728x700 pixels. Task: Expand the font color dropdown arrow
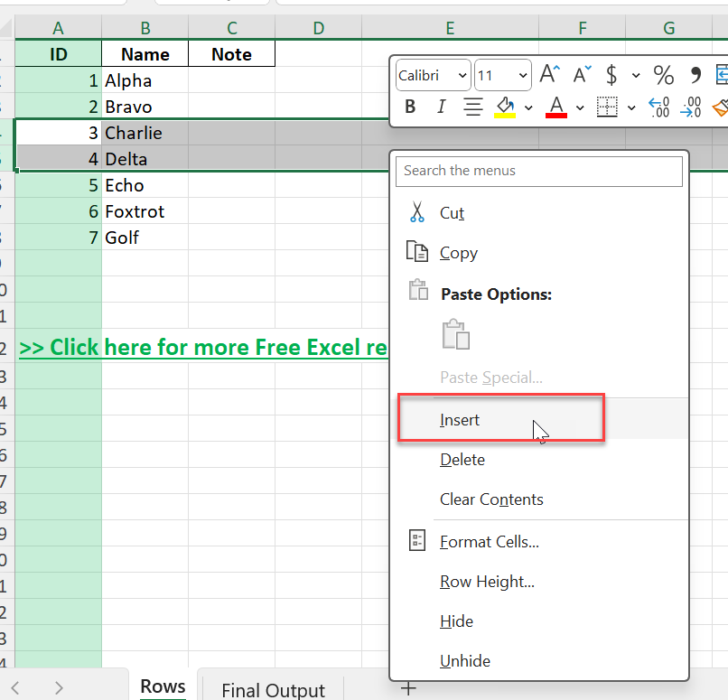(580, 107)
